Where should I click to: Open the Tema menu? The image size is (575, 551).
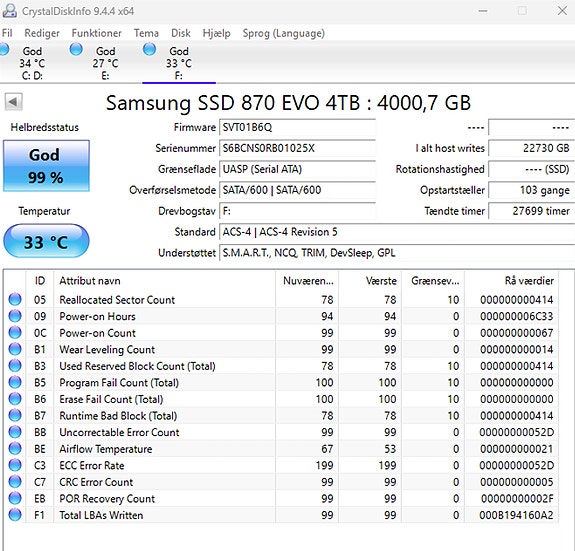point(146,33)
